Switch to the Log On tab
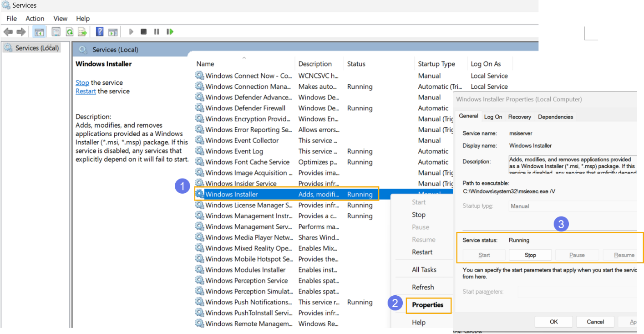 (x=493, y=117)
